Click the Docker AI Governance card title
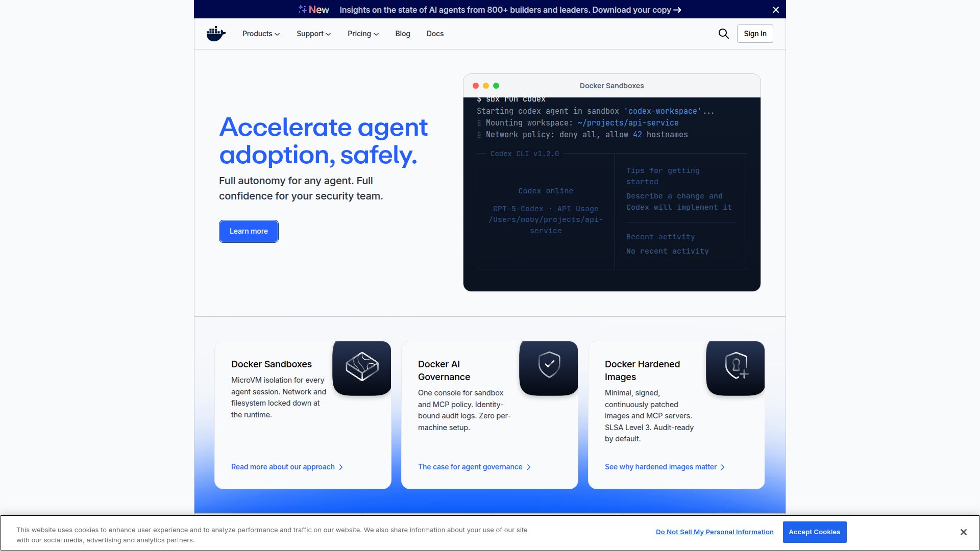 point(444,370)
